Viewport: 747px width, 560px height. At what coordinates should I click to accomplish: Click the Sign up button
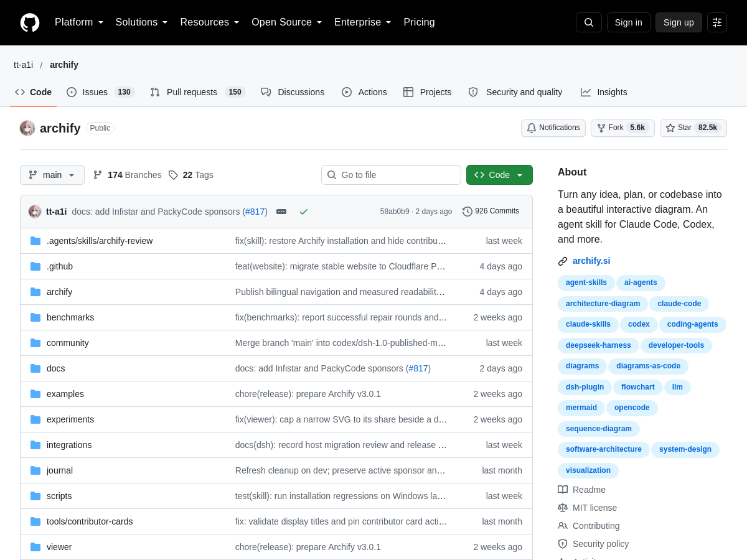[x=679, y=22]
